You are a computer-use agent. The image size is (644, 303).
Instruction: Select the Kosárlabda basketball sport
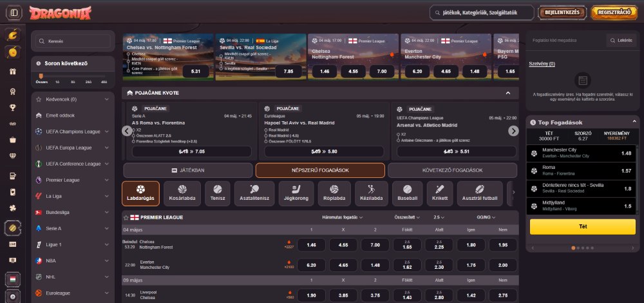(182, 193)
